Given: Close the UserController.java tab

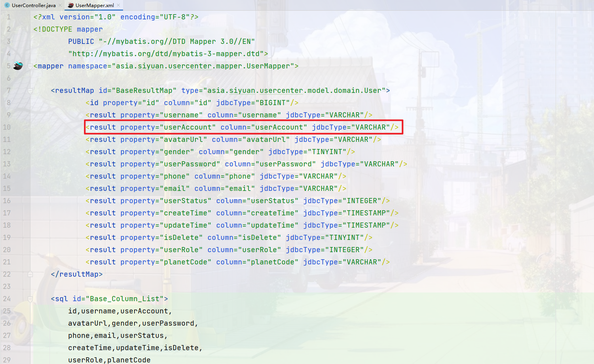Looking at the screenshot, I should [61, 6].
